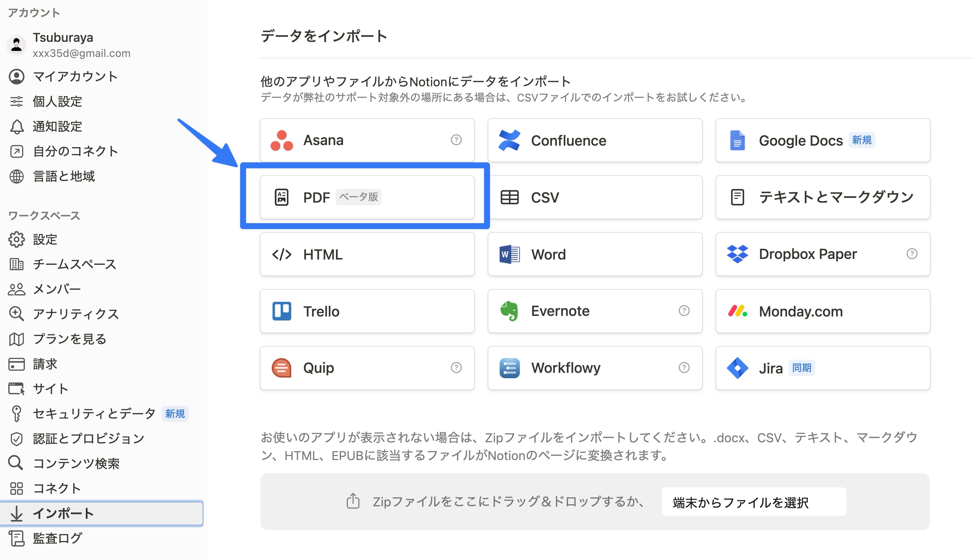The height and width of the screenshot is (560, 975).
Task: Choose the Google Docs import card
Action: tap(822, 140)
